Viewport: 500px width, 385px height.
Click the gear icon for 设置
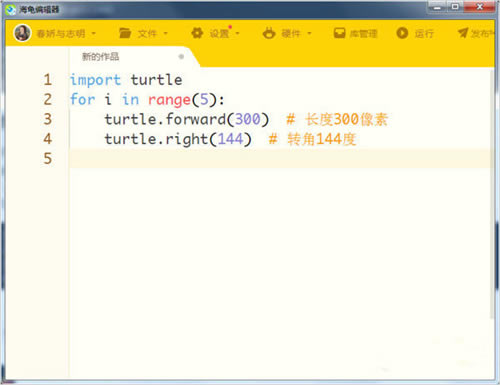(197, 33)
